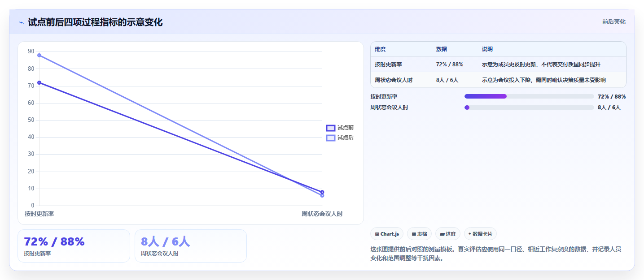
Task: Click the 说明 table column header
Action: pyautogui.click(x=487, y=49)
